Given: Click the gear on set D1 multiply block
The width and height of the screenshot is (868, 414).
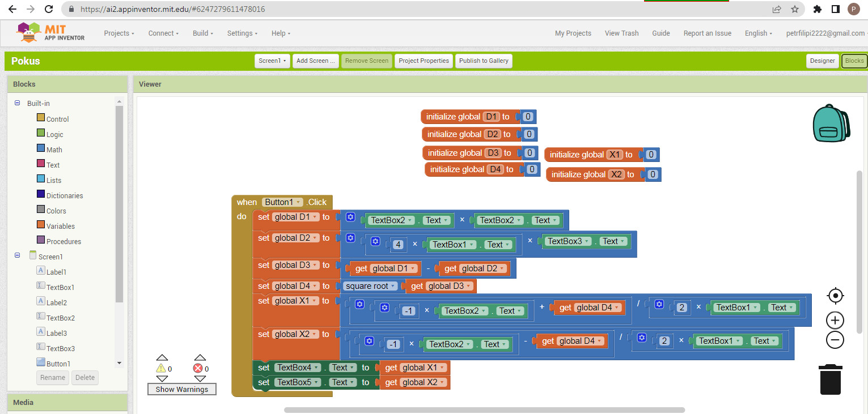Looking at the screenshot, I should point(350,217).
